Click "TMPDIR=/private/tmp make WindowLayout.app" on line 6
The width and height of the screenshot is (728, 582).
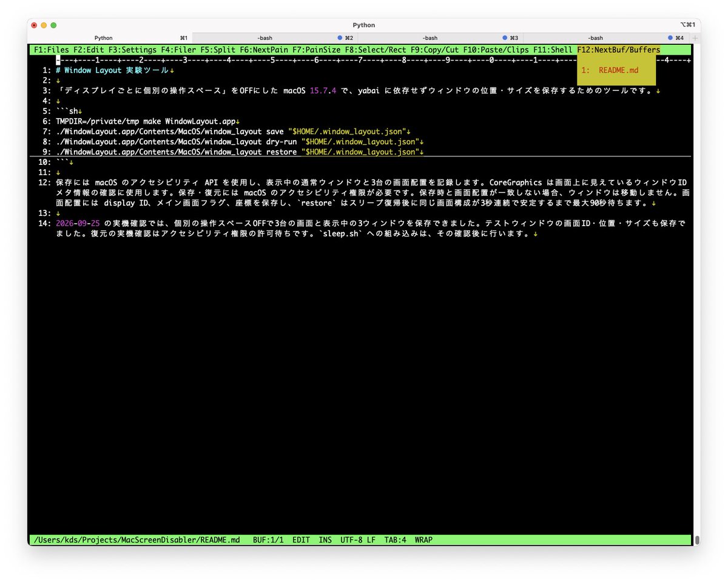point(145,122)
